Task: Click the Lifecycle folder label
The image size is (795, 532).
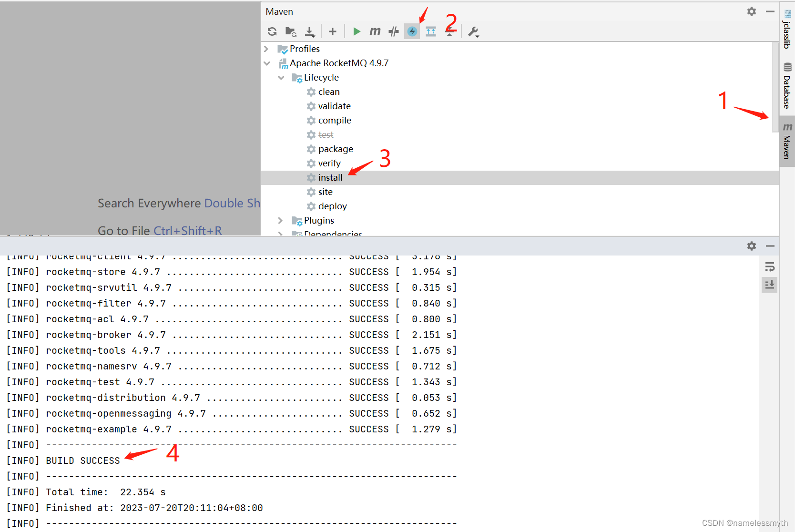Action: (321, 78)
